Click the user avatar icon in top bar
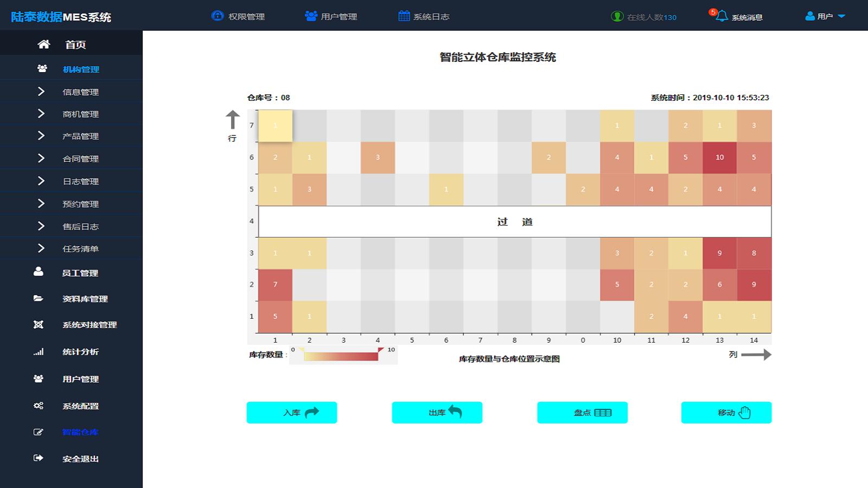 coord(810,16)
